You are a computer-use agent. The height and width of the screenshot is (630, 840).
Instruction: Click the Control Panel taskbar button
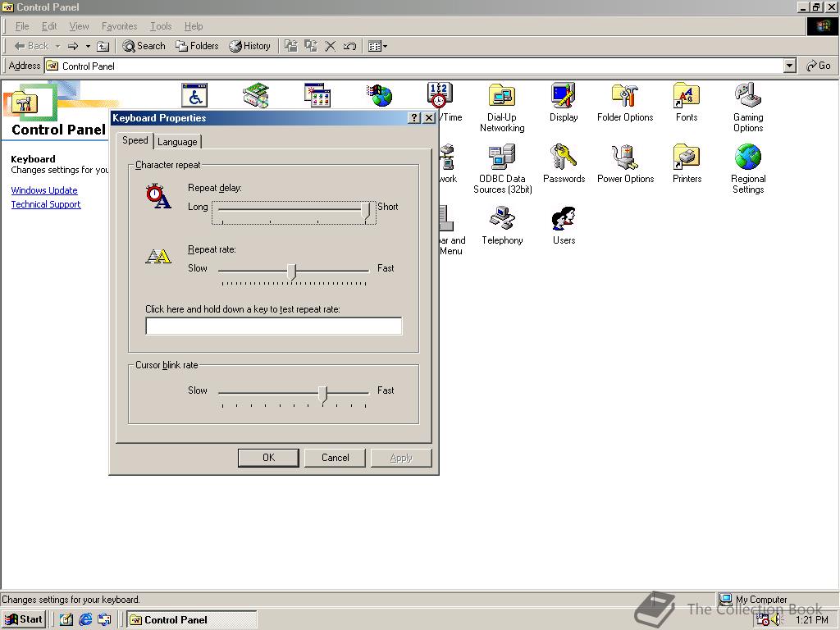tap(192, 620)
